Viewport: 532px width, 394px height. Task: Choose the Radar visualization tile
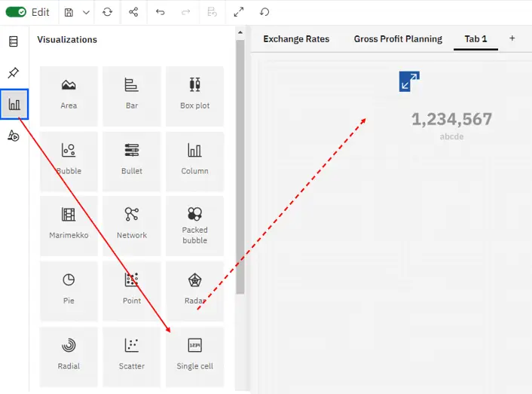pyautogui.click(x=194, y=291)
